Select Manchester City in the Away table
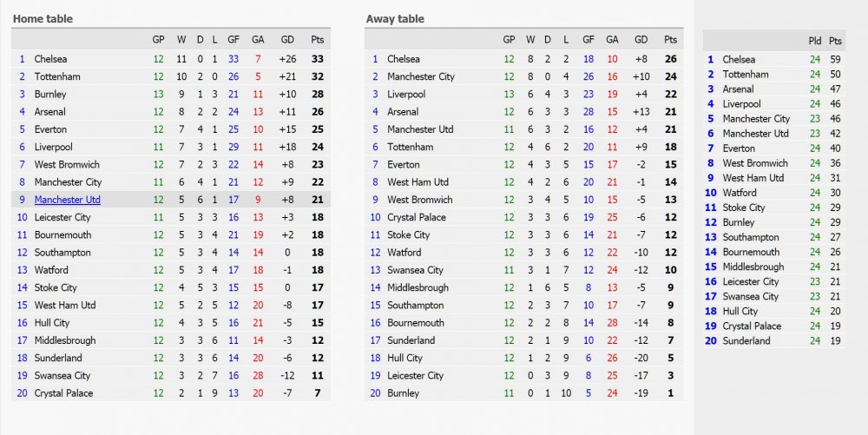The image size is (868, 435). [421, 76]
